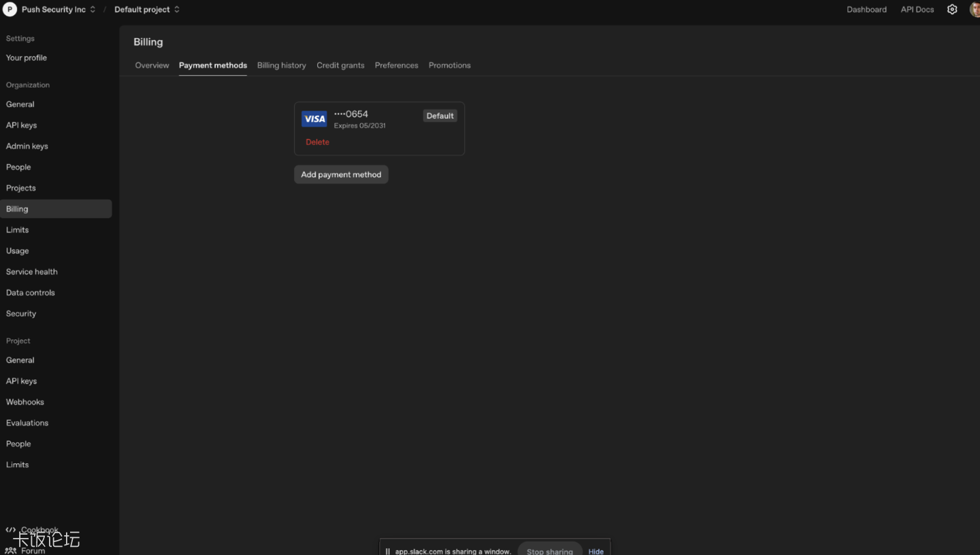Open the Forum people icon

click(11, 550)
